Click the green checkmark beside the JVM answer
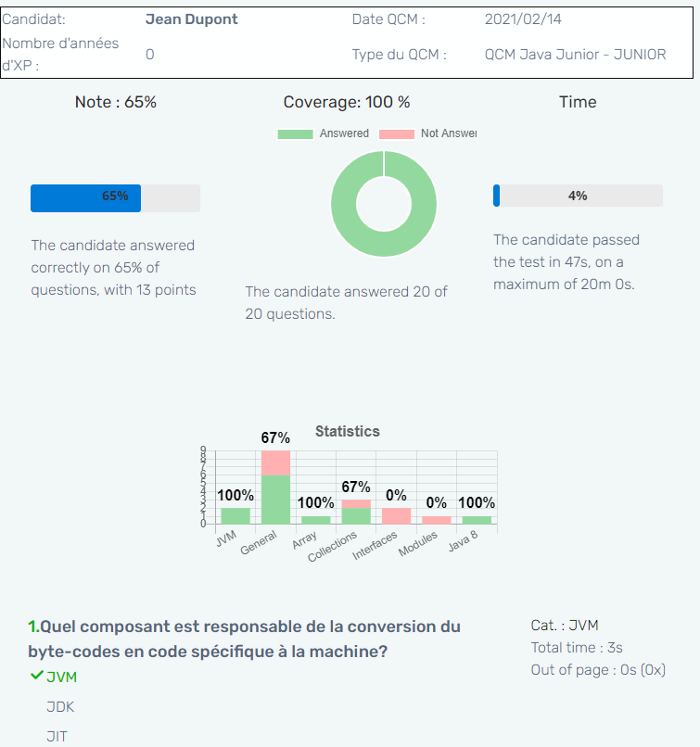This screenshot has height=747, width=700. point(36,676)
